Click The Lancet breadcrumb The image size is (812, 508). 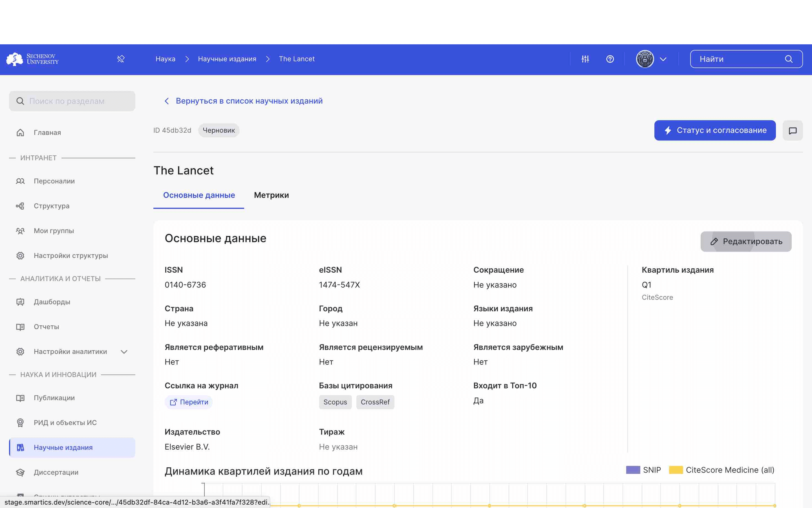pyautogui.click(x=297, y=59)
